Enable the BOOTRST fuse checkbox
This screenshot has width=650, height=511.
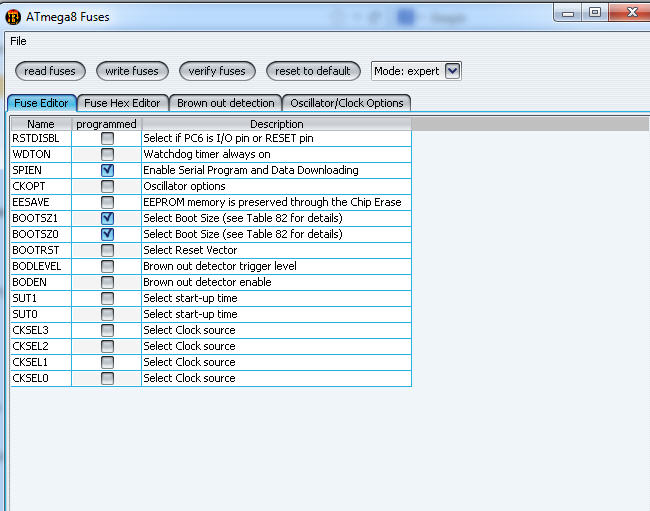coord(107,250)
